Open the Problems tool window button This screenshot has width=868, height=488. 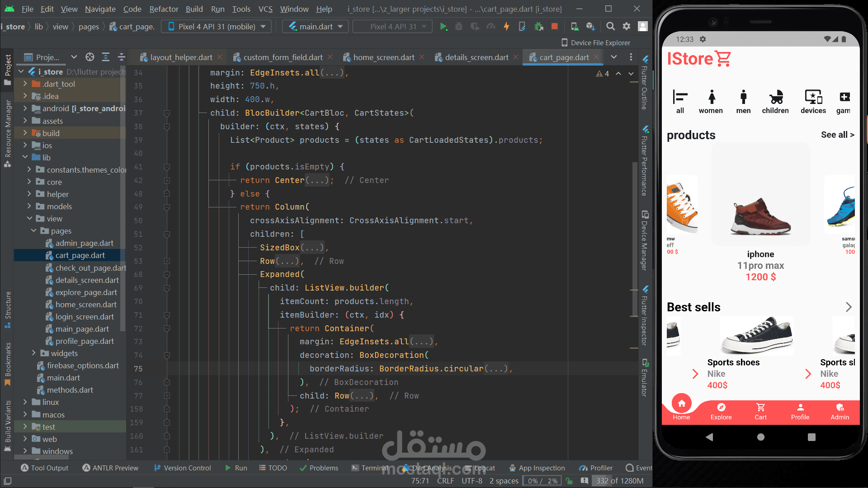click(319, 468)
